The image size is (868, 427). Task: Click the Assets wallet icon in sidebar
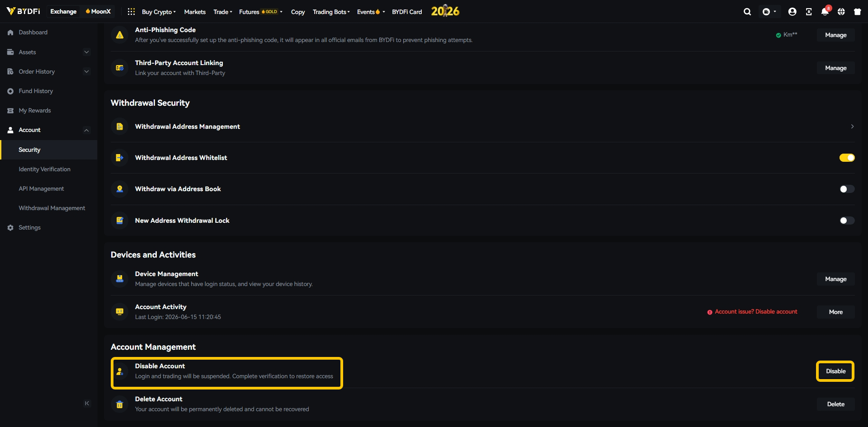pos(10,52)
